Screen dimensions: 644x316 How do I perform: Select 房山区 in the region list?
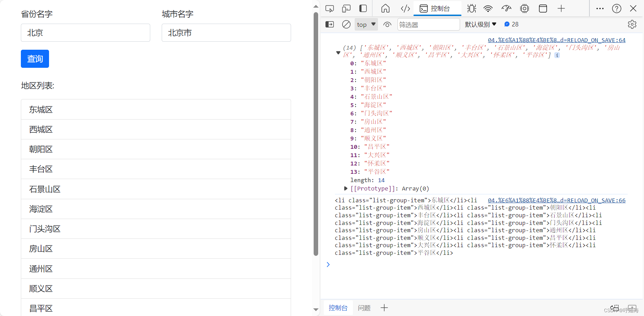(156, 249)
